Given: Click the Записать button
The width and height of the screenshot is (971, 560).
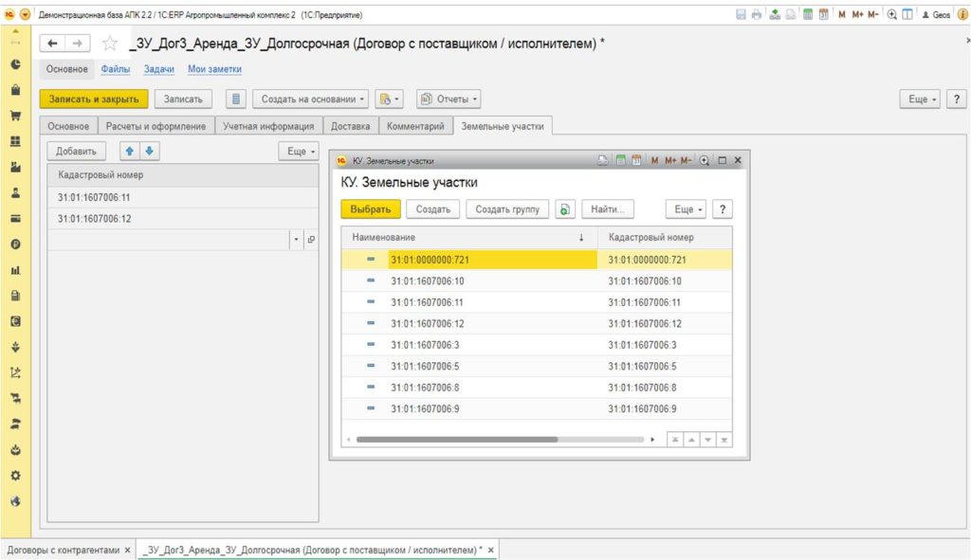Looking at the screenshot, I should click(x=183, y=99).
